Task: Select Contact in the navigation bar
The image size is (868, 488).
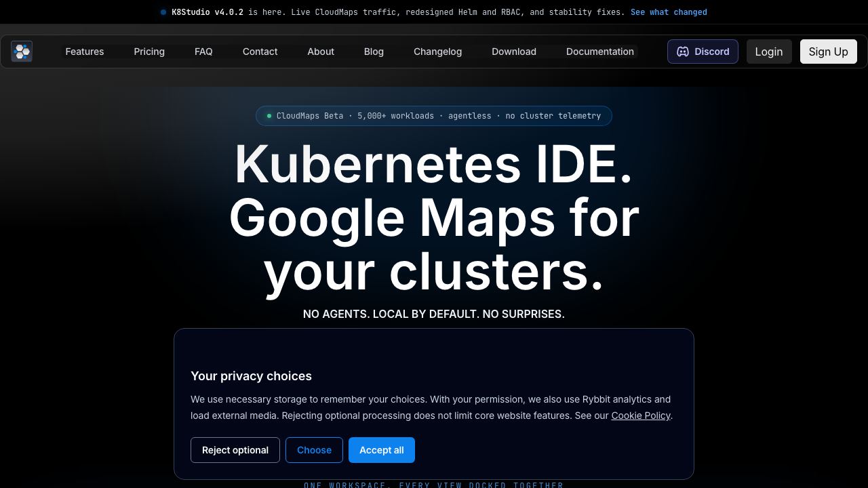Action: pyautogui.click(x=260, y=52)
